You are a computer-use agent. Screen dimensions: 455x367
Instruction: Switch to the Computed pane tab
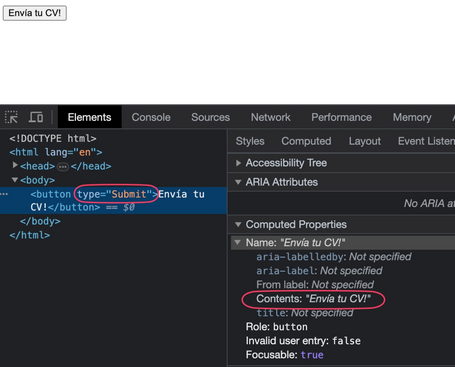coord(306,141)
